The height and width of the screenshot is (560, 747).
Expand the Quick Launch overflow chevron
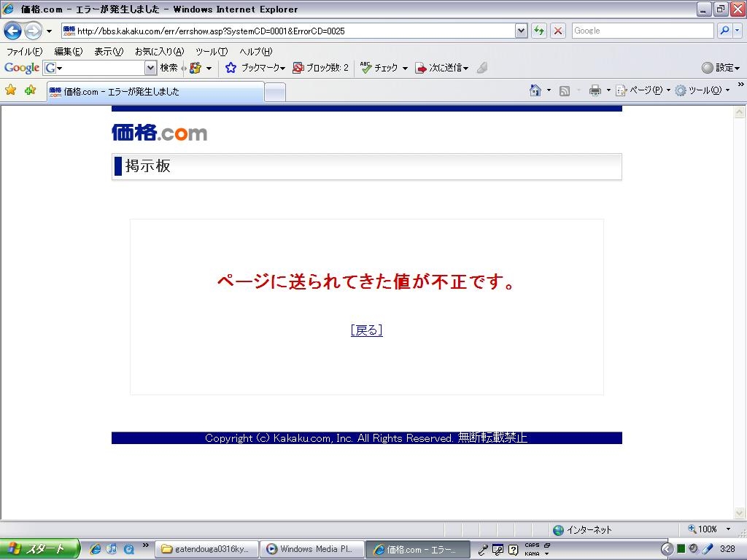point(145,545)
